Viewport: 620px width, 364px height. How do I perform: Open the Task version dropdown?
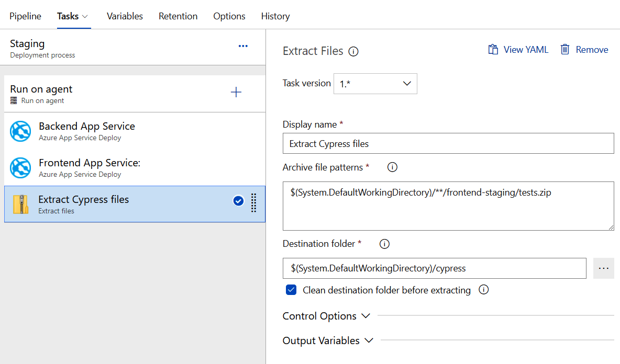(375, 84)
